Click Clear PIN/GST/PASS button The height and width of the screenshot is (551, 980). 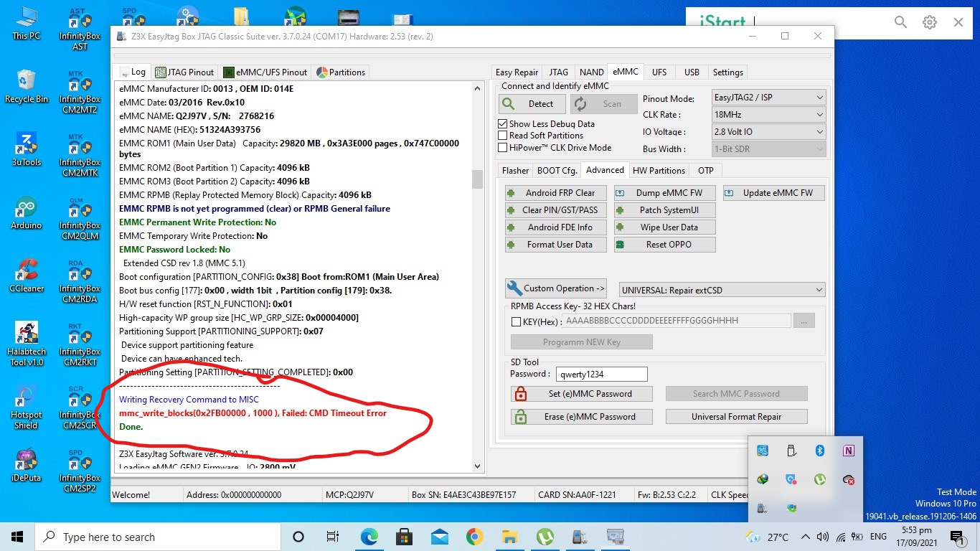556,210
